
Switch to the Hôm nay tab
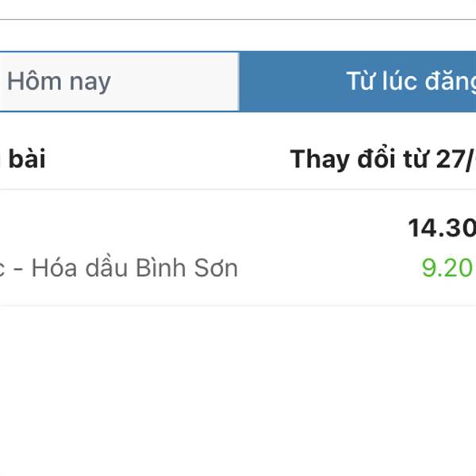(x=119, y=82)
